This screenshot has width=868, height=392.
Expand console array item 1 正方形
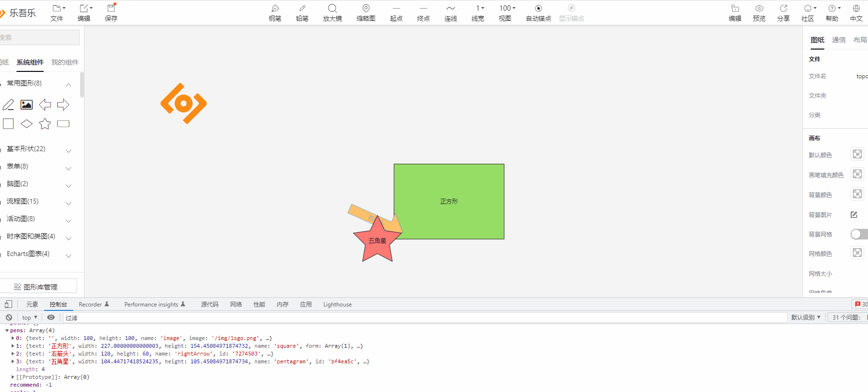click(13, 346)
